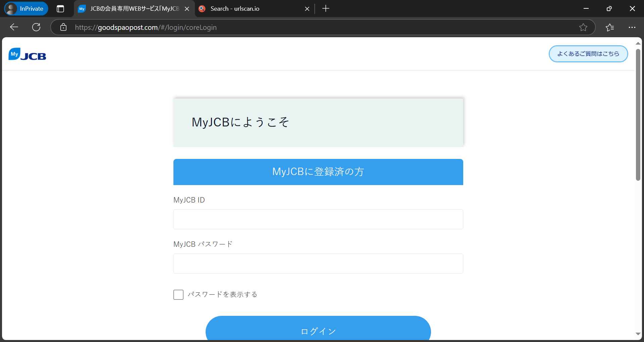The image size is (644, 342).
Task: Close the MyJCB tab
Action: pyautogui.click(x=187, y=9)
